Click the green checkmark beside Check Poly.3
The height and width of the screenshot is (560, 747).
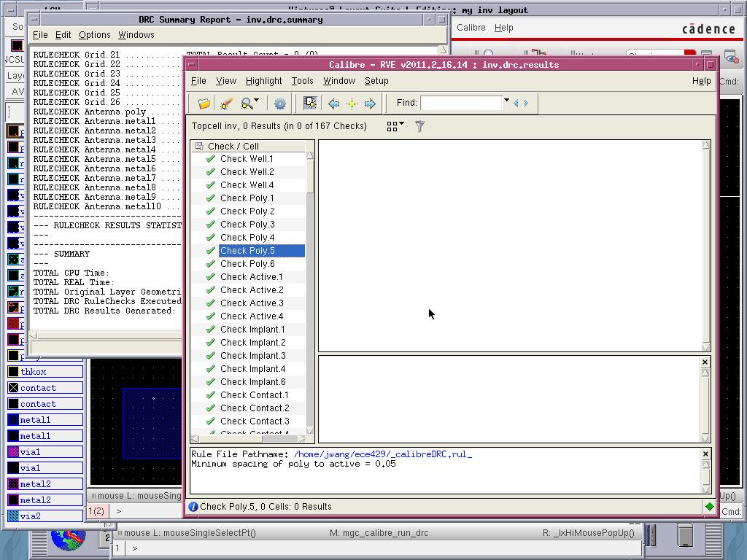[x=211, y=225]
